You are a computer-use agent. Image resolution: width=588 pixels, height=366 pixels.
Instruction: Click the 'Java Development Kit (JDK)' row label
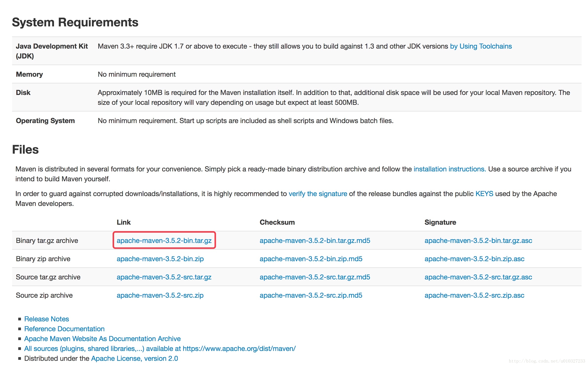52,51
